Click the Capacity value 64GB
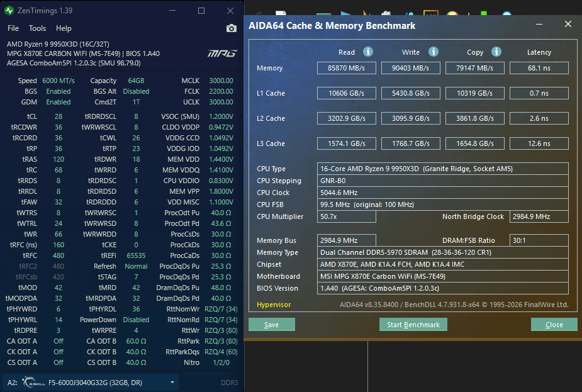 [136, 81]
